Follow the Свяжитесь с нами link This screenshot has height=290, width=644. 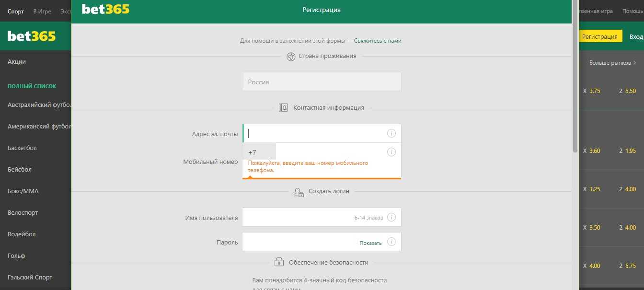coord(378,41)
